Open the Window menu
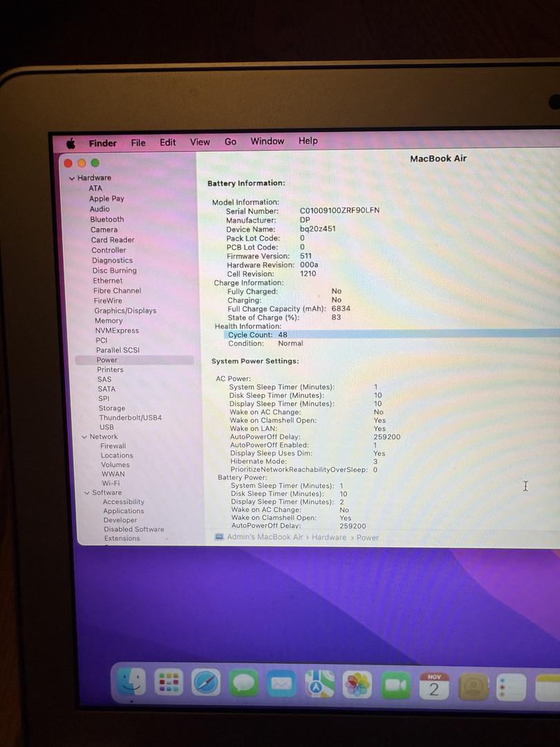This screenshot has width=560, height=747. 267,141
